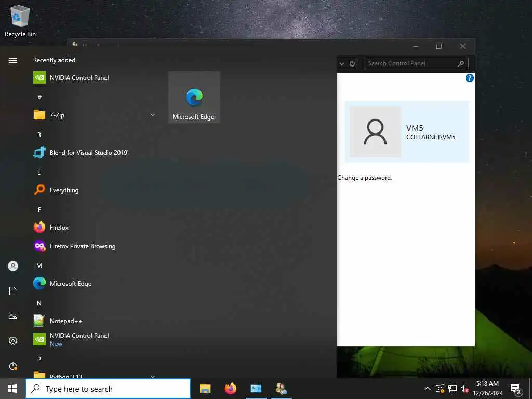Viewport: 532px width, 399px height.
Task: Focus the Type here to search box
Action: tap(108, 389)
